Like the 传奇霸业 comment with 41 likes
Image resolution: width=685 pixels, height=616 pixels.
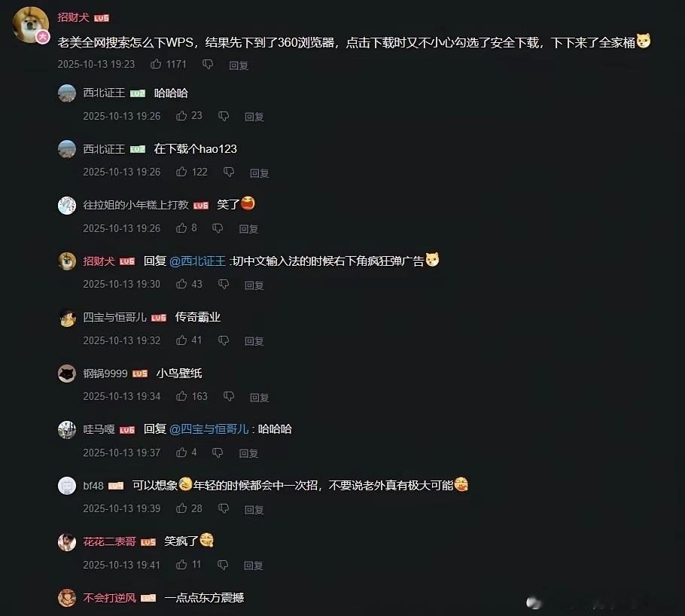(181, 340)
